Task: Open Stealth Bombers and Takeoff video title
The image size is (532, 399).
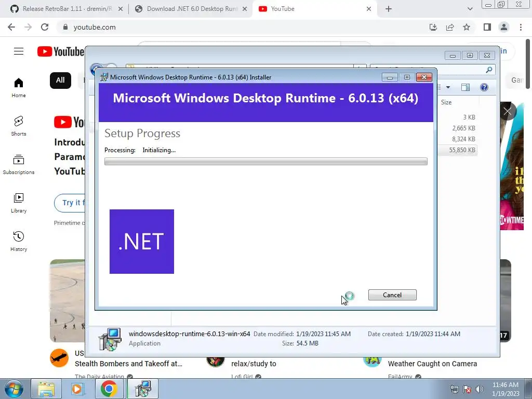Action: (128, 364)
